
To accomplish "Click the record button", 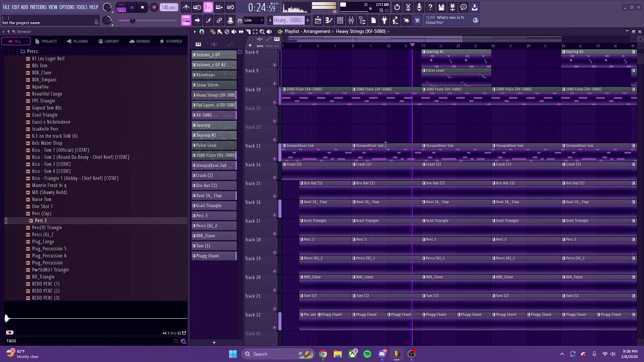I will tap(154, 8).
